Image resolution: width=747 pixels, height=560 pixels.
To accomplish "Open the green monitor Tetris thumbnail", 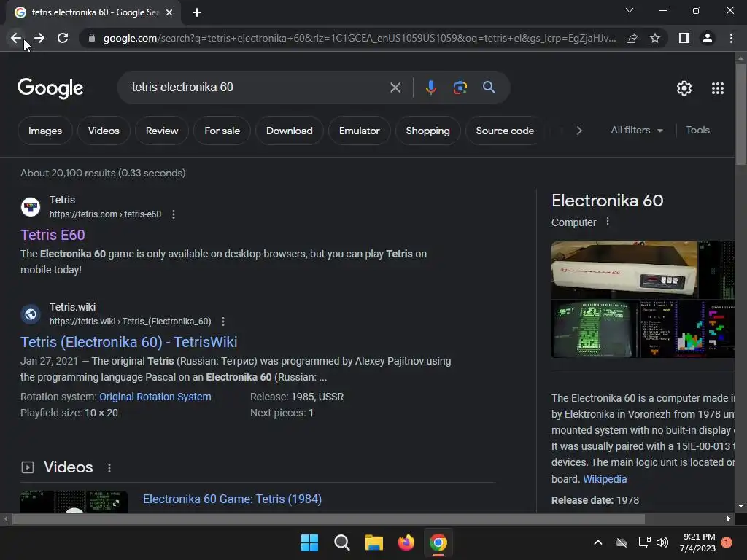I will click(594, 329).
